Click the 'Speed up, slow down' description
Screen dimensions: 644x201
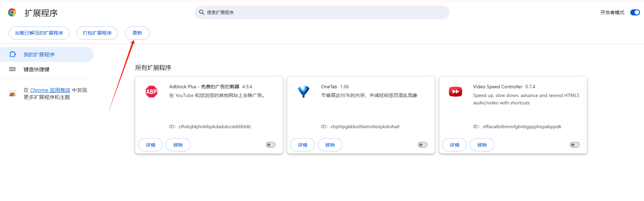pyautogui.click(x=526, y=99)
